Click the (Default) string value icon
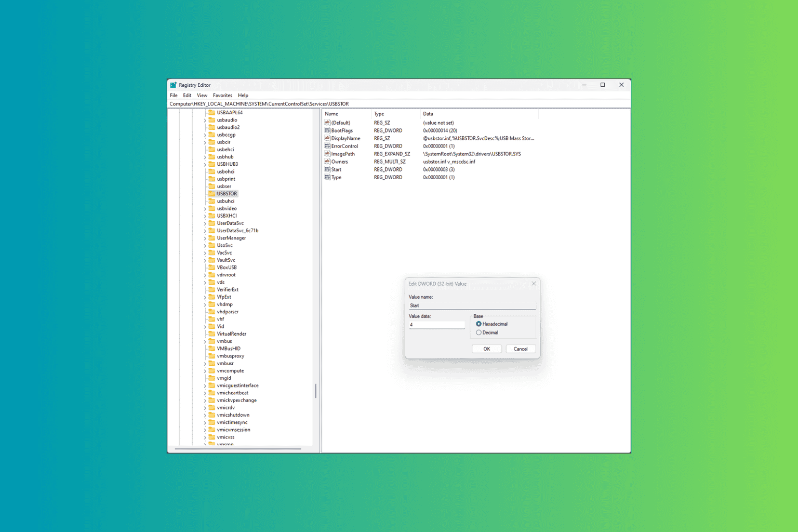Image resolution: width=798 pixels, height=532 pixels. [327, 123]
